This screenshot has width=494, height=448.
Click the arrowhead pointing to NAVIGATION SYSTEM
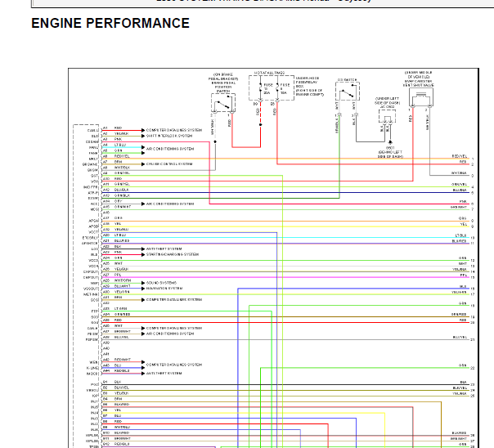[x=143, y=289]
